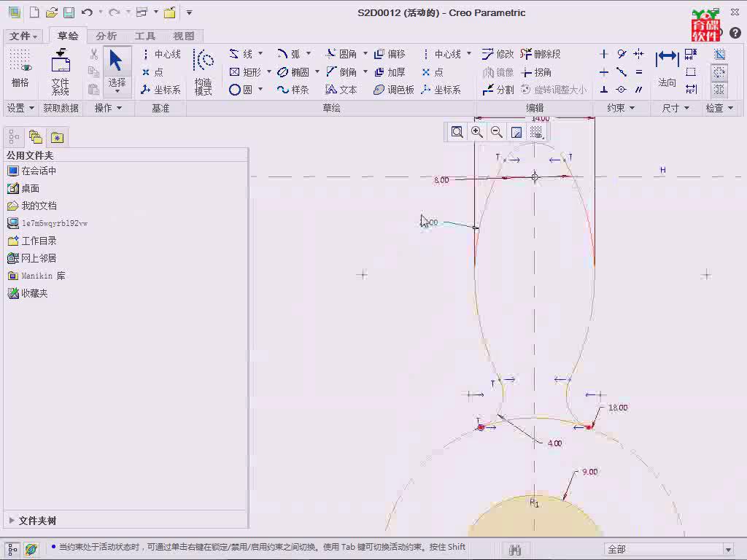This screenshot has width=747, height=560.
Task: Switch to the 草绘 tab
Action: click(x=68, y=36)
